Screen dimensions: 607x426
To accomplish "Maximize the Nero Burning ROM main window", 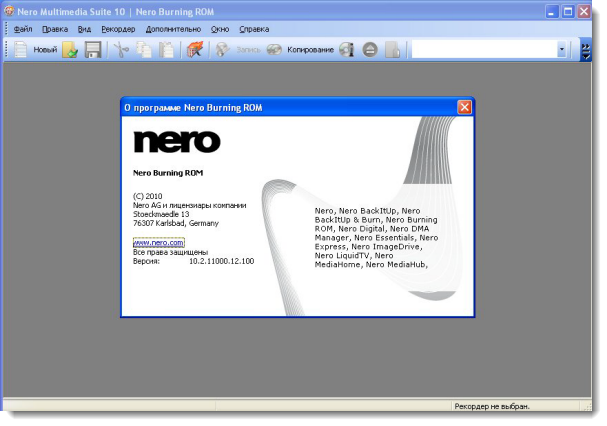I will 568,11.
